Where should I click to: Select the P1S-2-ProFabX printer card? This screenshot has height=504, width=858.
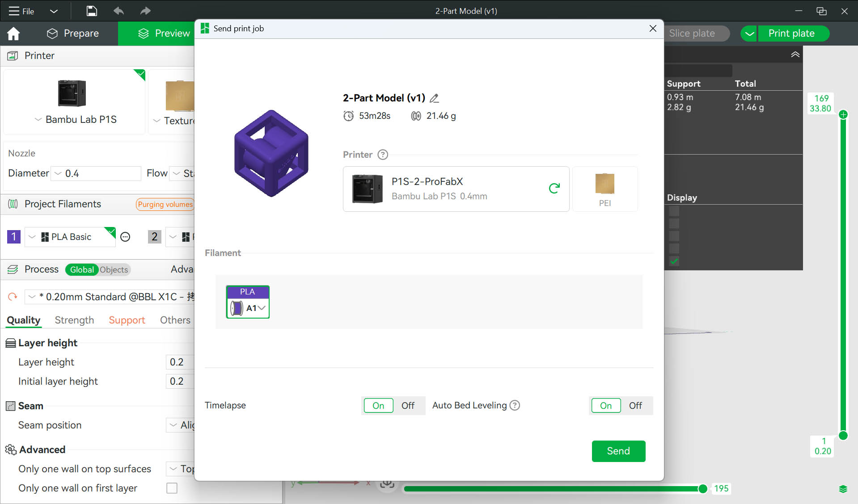pyautogui.click(x=456, y=189)
